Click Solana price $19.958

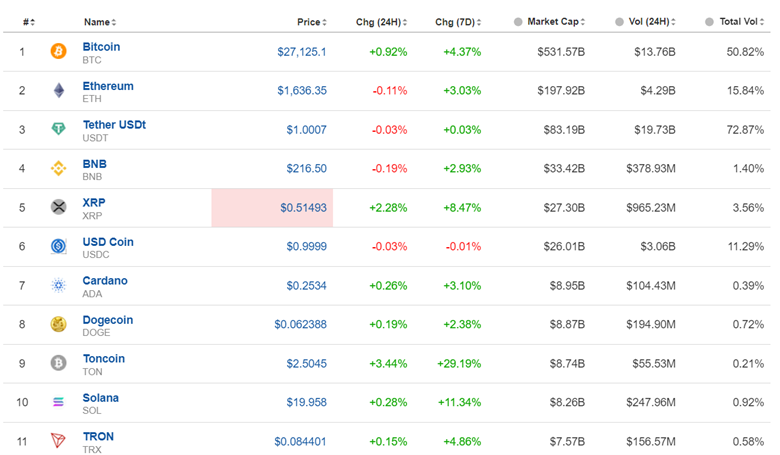click(306, 402)
